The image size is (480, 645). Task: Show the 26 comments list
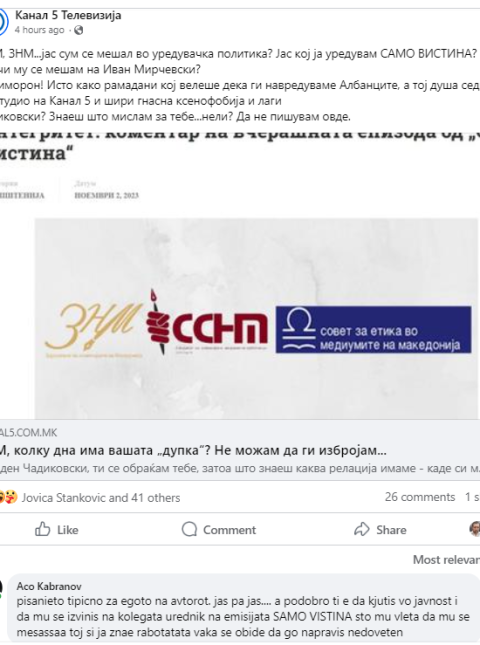pos(420,497)
